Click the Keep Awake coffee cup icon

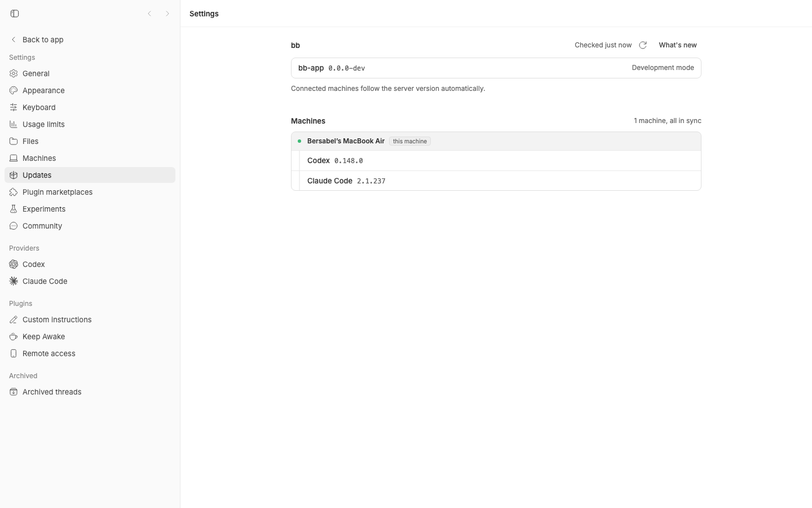[14, 336]
